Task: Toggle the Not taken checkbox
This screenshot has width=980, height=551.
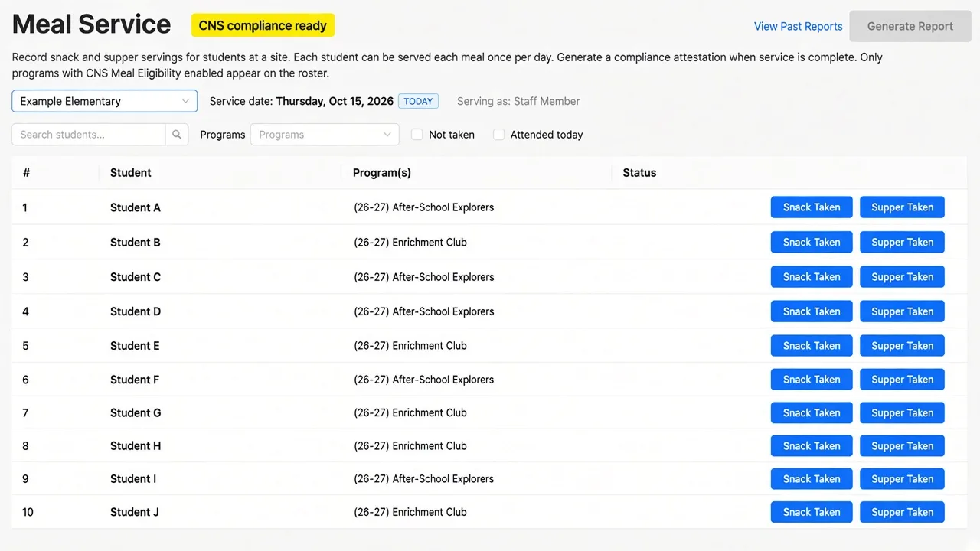Action: [x=417, y=135]
